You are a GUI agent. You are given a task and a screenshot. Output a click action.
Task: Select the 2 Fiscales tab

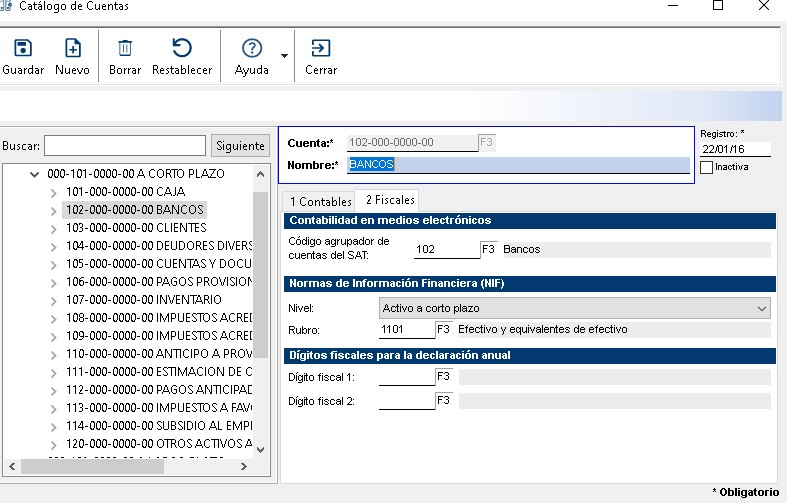coord(390,200)
